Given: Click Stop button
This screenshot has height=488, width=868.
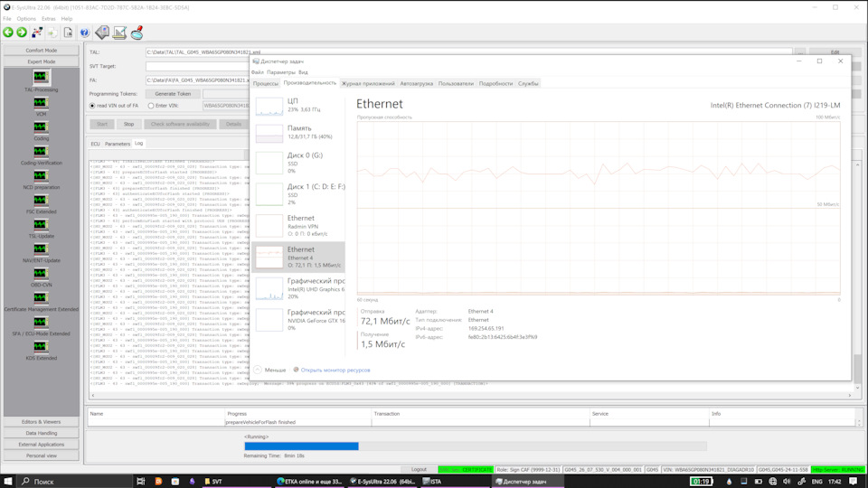Looking at the screenshot, I should point(128,124).
